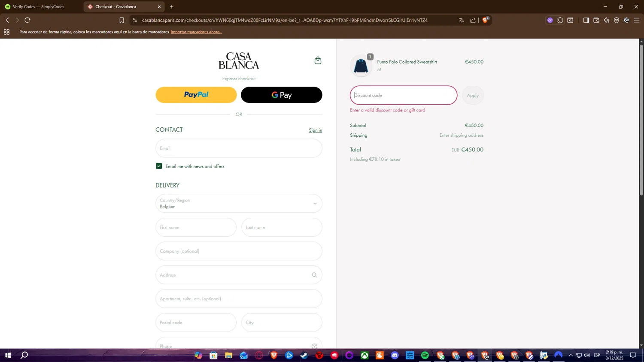Open the volume speaker tray icon
This screenshot has width=644, height=362.
point(587,355)
